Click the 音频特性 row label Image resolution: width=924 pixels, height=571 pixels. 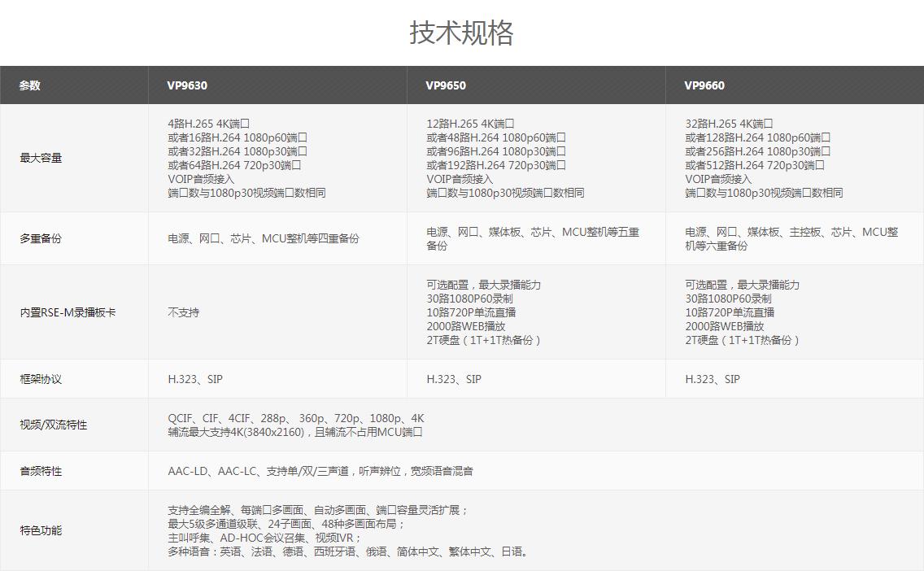click(x=41, y=471)
